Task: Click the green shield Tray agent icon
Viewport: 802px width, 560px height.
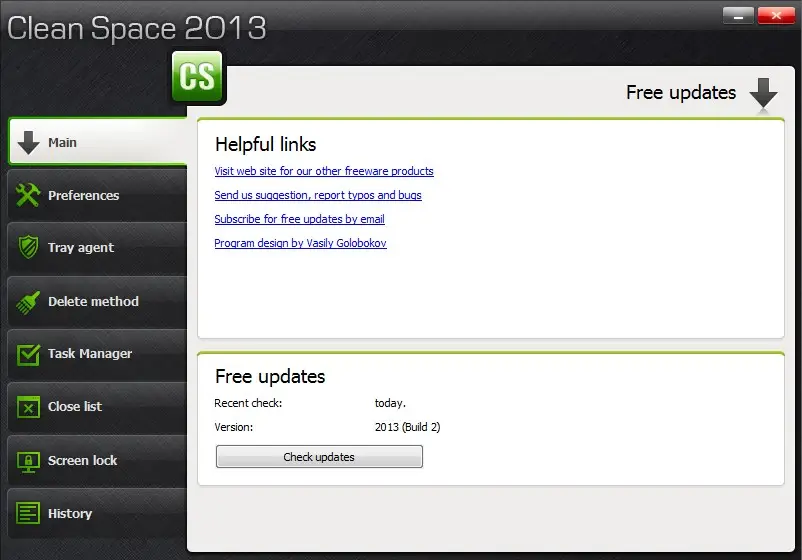Action: pos(28,248)
